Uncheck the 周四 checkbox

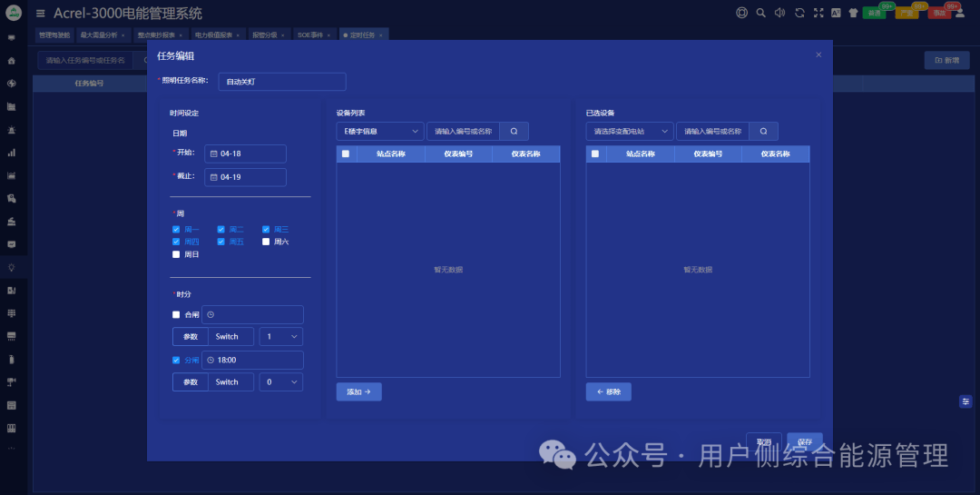pos(176,242)
